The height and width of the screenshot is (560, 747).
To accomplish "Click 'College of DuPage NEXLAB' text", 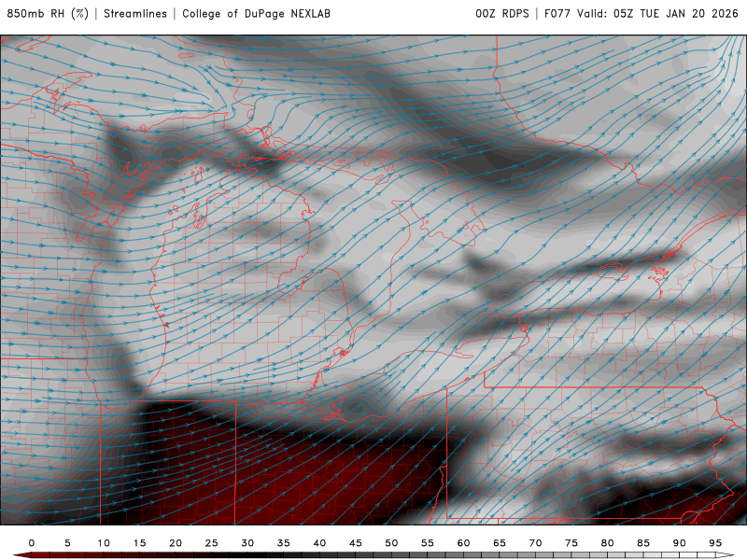I will (x=256, y=14).
